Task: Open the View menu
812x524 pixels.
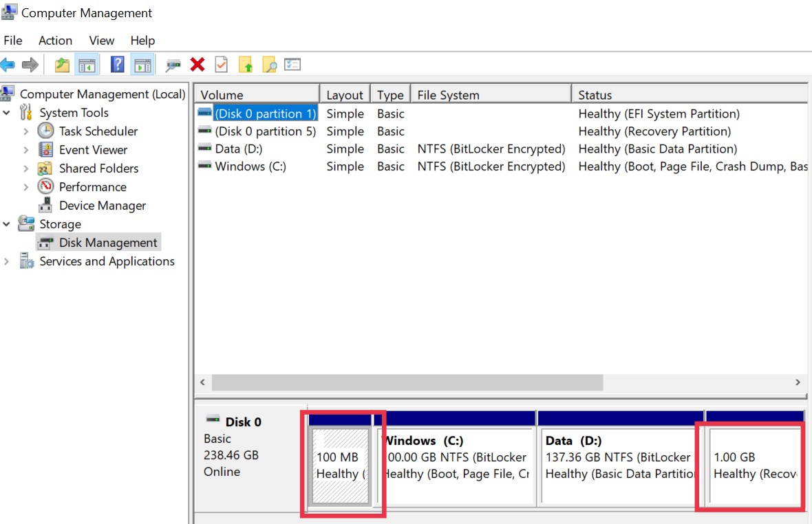Action: tap(101, 41)
